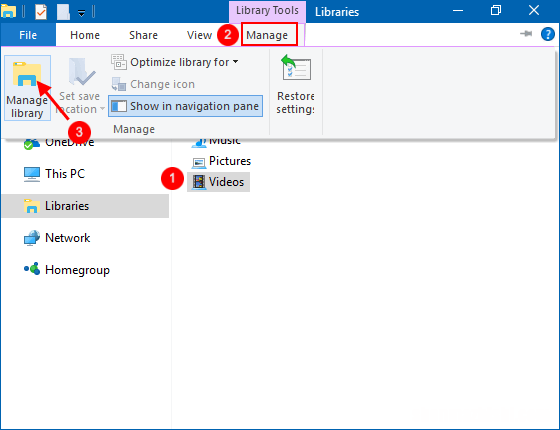Image resolution: width=560 pixels, height=430 pixels.
Task: Select the Pictures library
Action: pos(221,161)
